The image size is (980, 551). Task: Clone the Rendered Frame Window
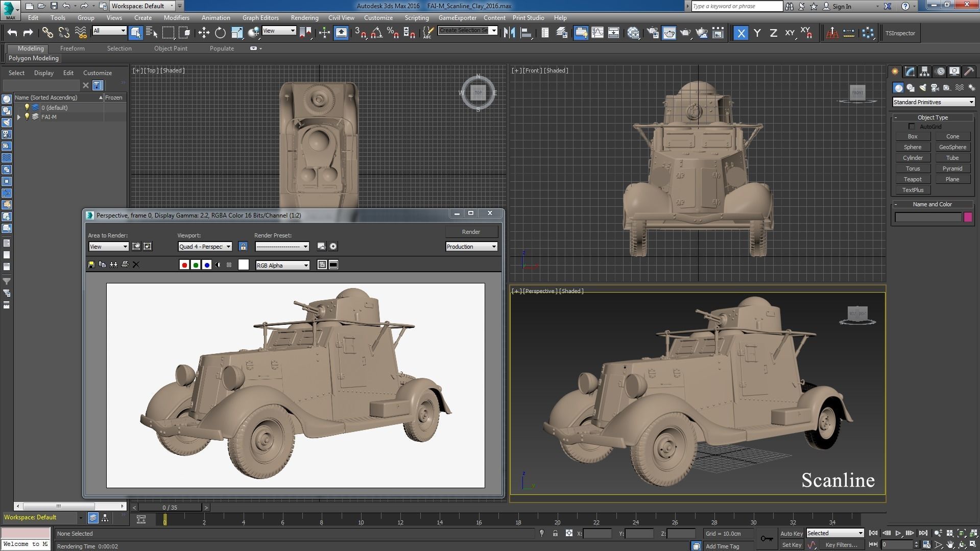pyautogui.click(x=113, y=265)
